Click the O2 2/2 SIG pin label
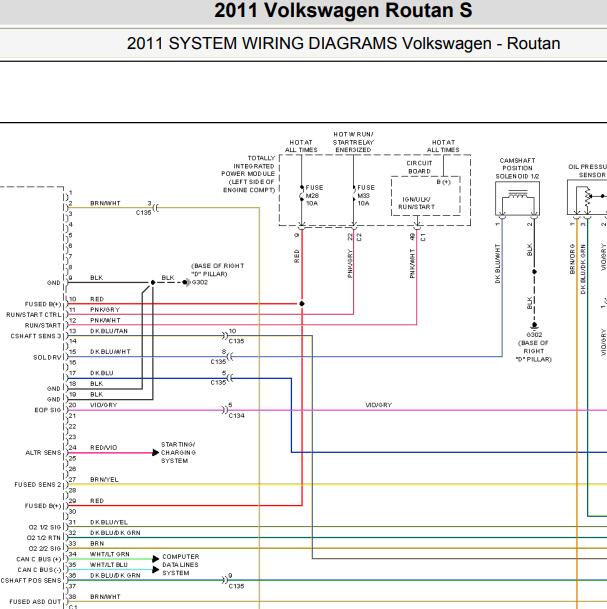Image resolution: width=607 pixels, height=609 pixels. pyautogui.click(x=45, y=548)
